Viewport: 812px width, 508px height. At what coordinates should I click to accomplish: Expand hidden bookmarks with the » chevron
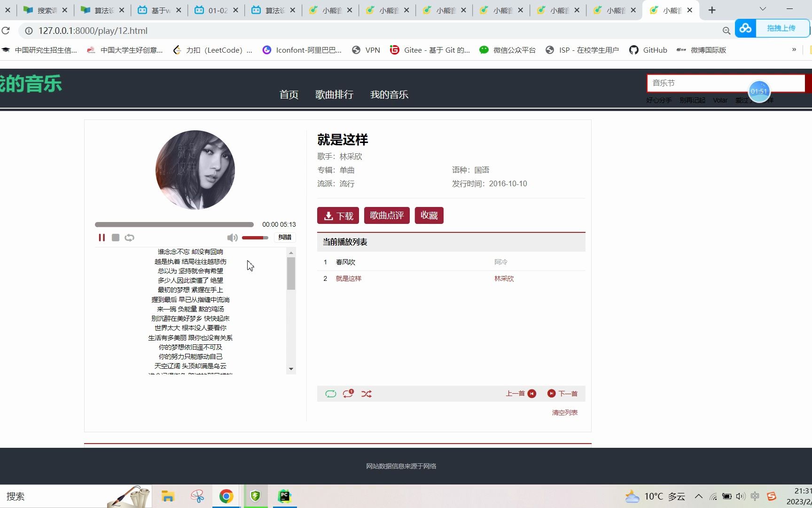[x=794, y=50]
